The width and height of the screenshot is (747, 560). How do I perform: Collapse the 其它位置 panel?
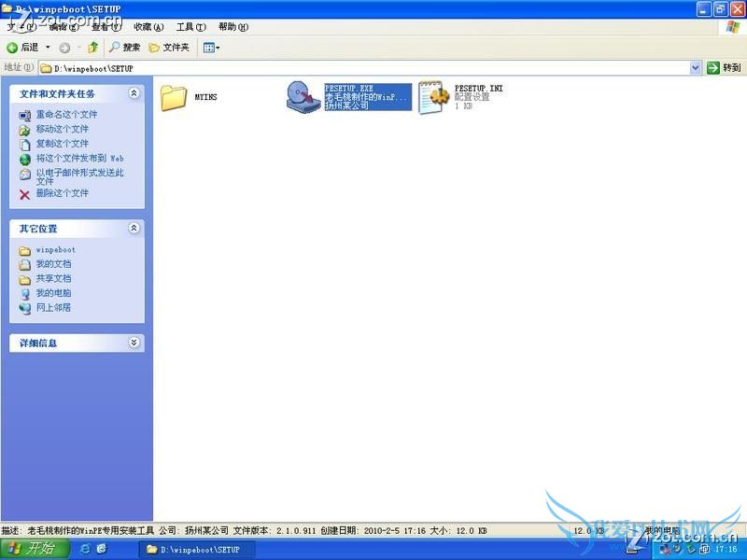(x=134, y=228)
